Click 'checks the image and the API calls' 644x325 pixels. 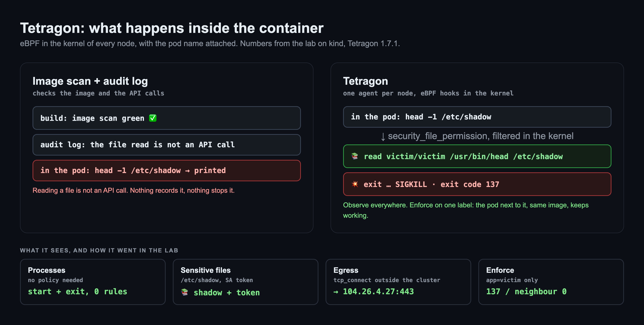pos(99,93)
